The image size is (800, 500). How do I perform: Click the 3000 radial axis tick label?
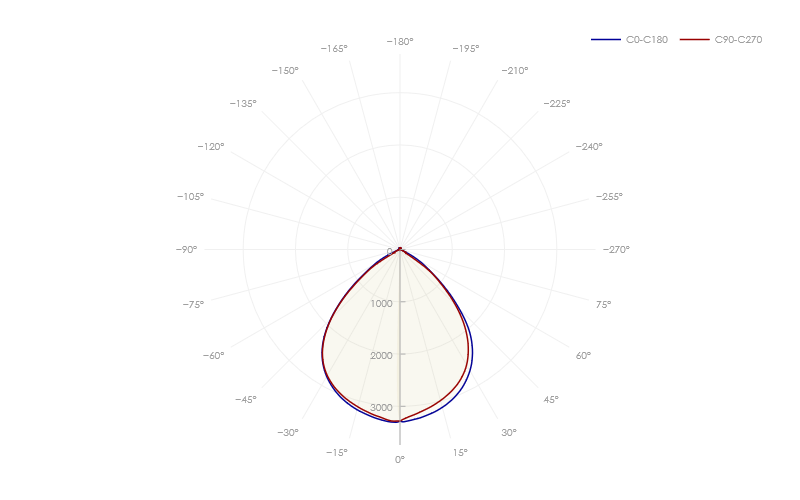pyautogui.click(x=381, y=408)
